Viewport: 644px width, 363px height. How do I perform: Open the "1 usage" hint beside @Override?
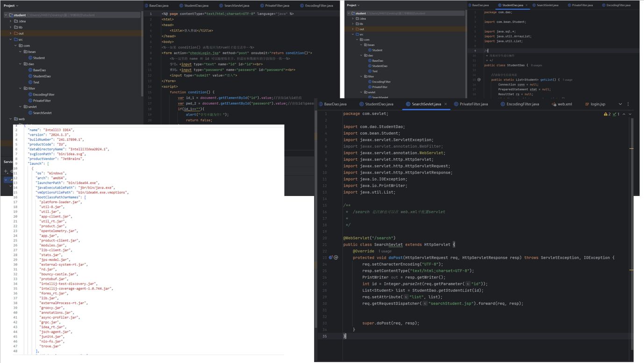(x=386, y=251)
